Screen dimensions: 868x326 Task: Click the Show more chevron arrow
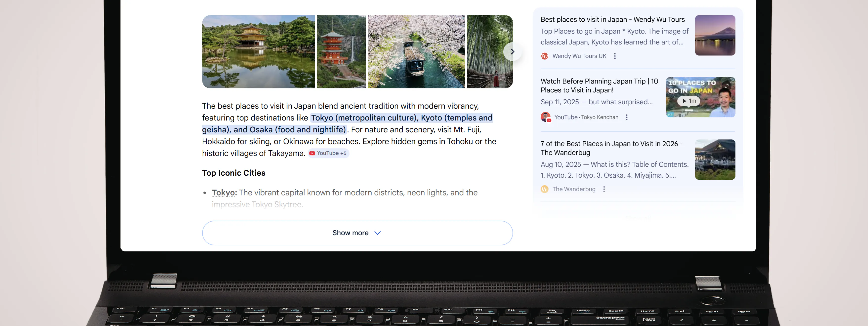pyautogui.click(x=378, y=233)
